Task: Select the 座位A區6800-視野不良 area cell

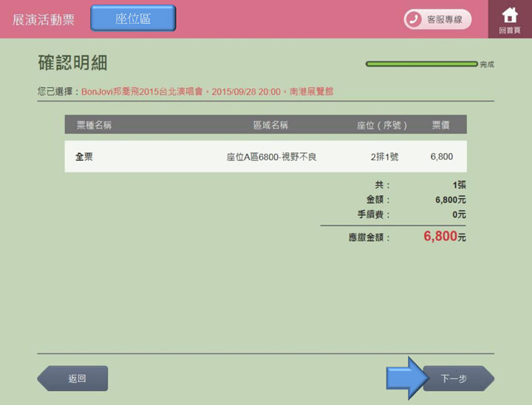Action: (x=271, y=157)
